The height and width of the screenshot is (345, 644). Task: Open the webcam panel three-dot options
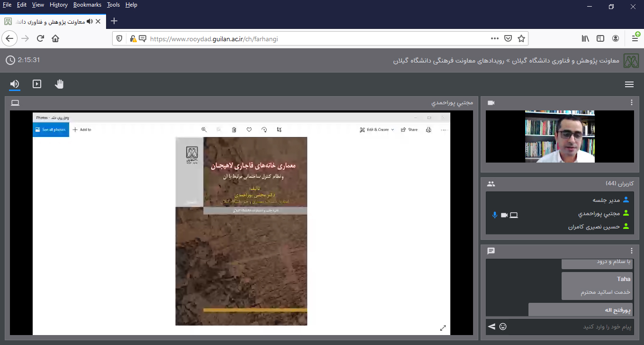[x=631, y=103]
